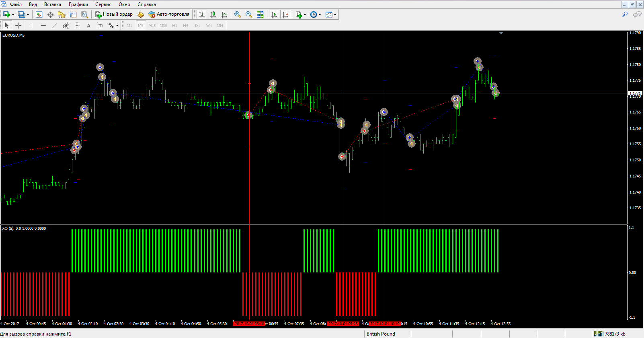The image size is (644, 338).
Task: Zoom in the chart
Action: click(238, 14)
